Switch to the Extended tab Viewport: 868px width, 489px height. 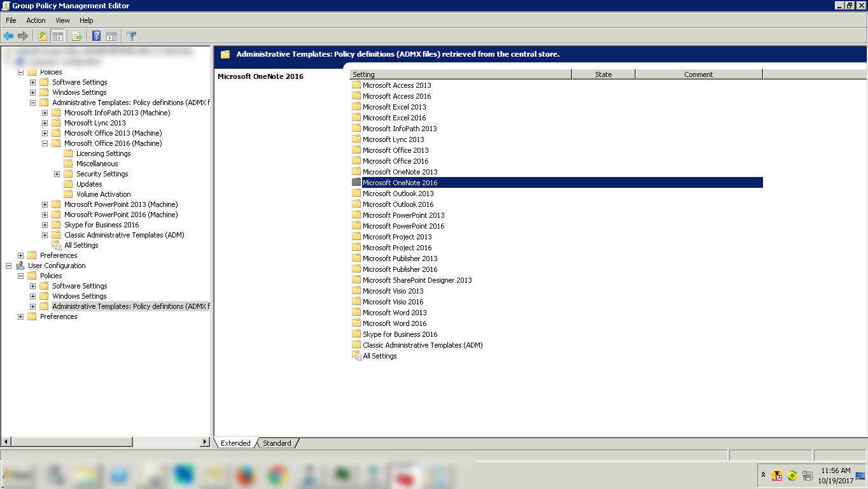coord(235,443)
